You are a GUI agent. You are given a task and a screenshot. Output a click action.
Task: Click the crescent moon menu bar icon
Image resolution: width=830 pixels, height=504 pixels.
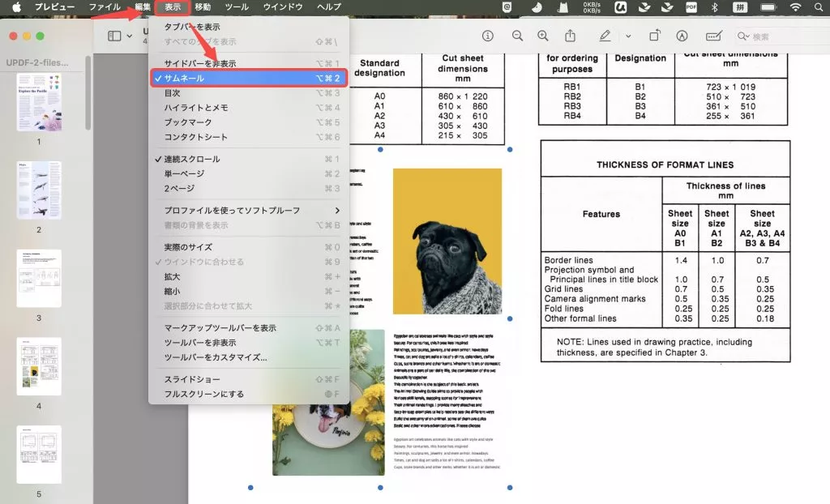point(537,6)
